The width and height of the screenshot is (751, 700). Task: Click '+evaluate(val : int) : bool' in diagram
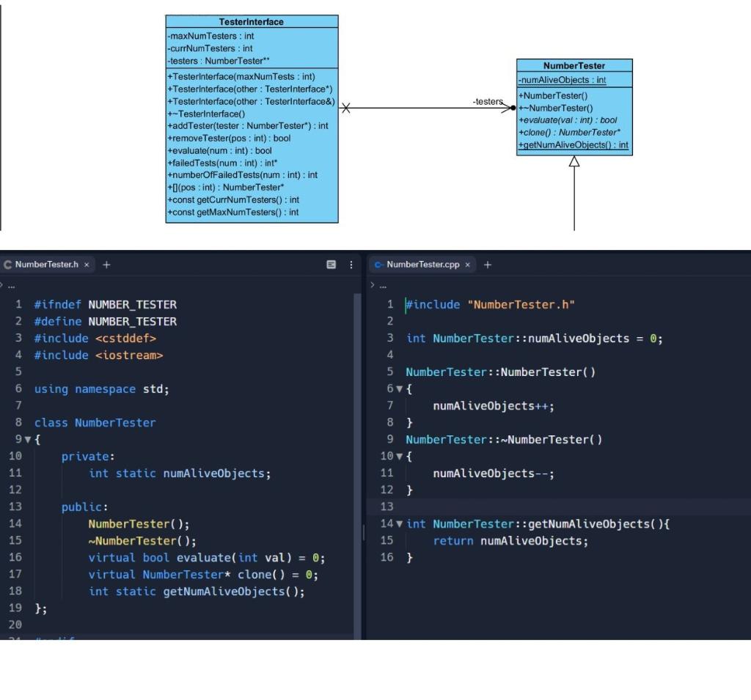click(x=568, y=120)
